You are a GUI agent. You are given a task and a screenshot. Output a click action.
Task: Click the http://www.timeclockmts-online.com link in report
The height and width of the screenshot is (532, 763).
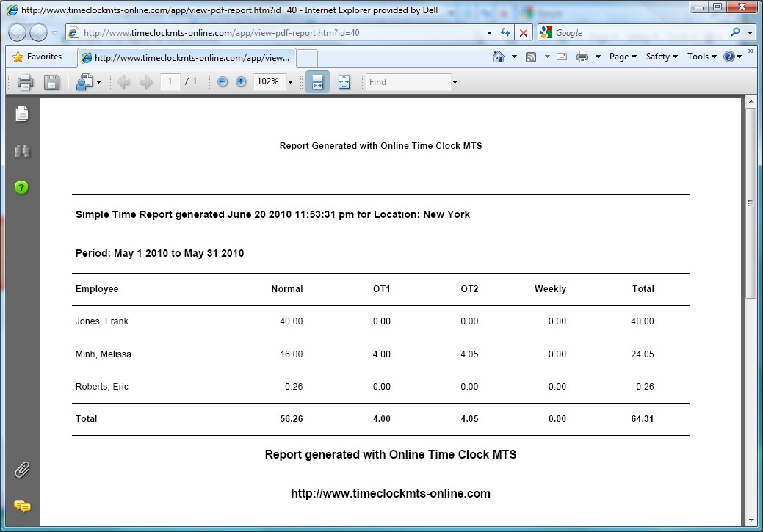point(391,494)
